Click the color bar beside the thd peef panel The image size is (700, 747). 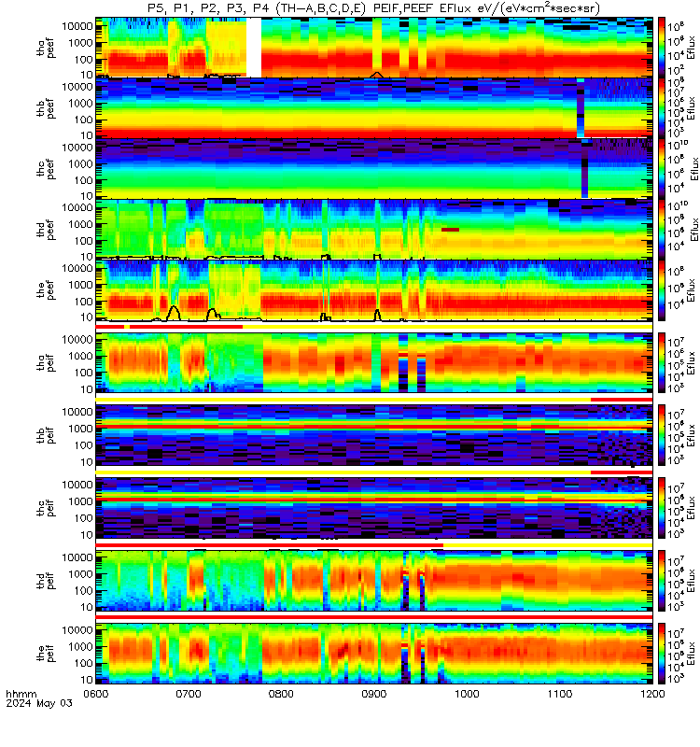(x=662, y=229)
